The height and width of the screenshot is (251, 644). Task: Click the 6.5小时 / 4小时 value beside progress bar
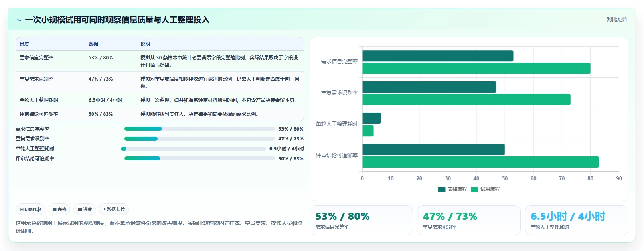[x=287, y=149]
